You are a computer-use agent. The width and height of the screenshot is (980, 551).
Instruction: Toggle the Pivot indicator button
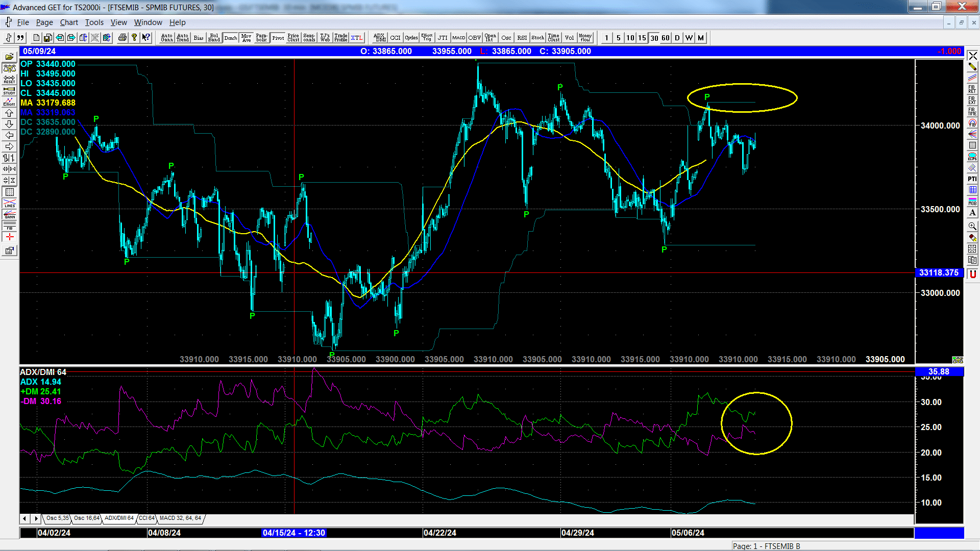tap(278, 38)
